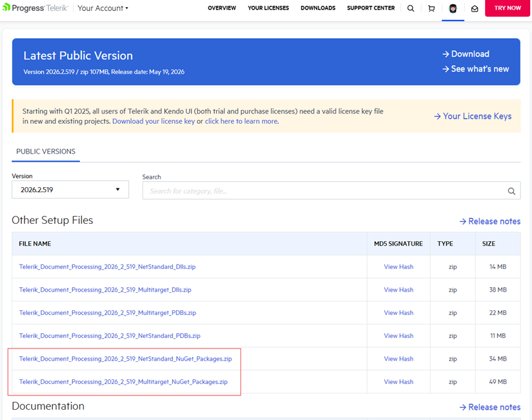Click the Progress Telerik logo
The image size is (532, 420).
pyautogui.click(x=35, y=8)
